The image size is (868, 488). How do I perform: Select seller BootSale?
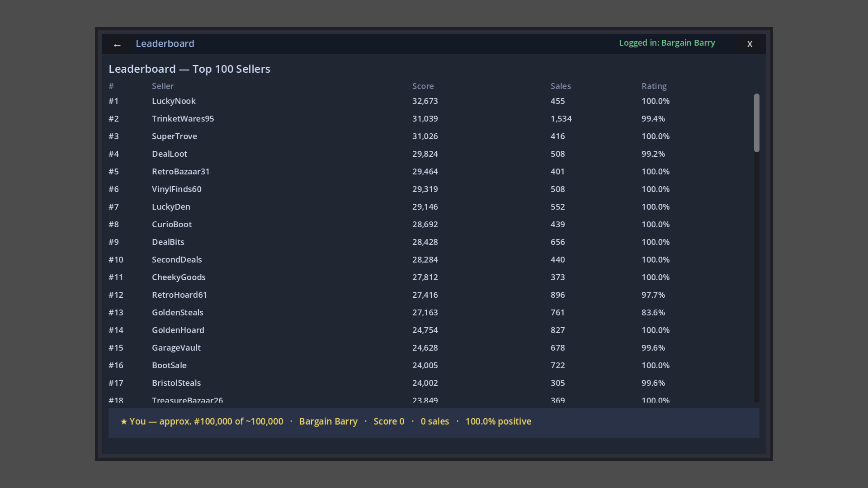(x=169, y=366)
